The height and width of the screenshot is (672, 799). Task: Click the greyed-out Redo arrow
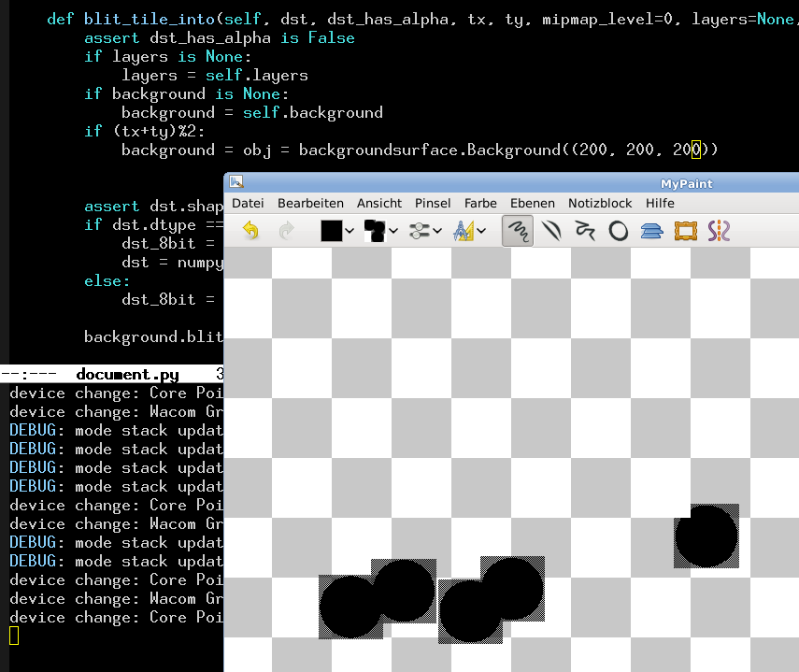(x=286, y=231)
